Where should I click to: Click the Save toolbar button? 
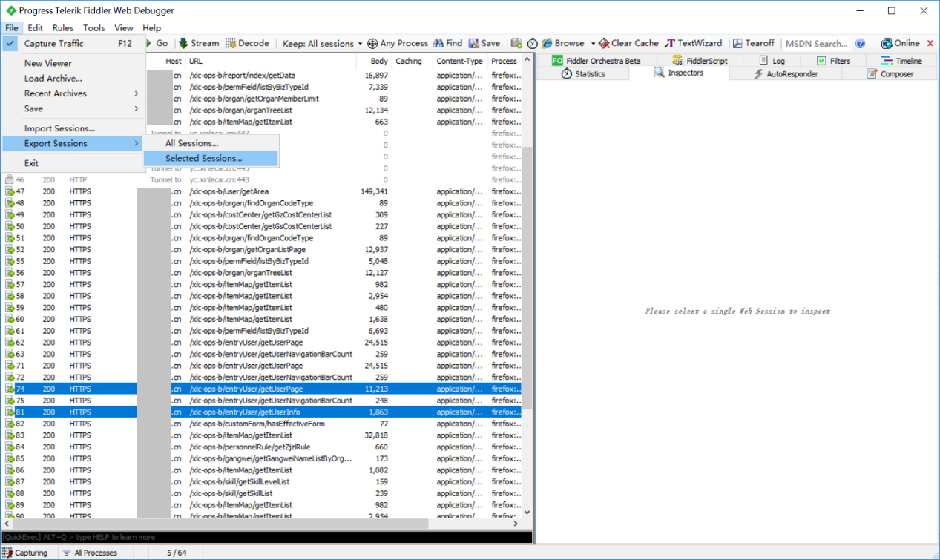click(x=484, y=44)
